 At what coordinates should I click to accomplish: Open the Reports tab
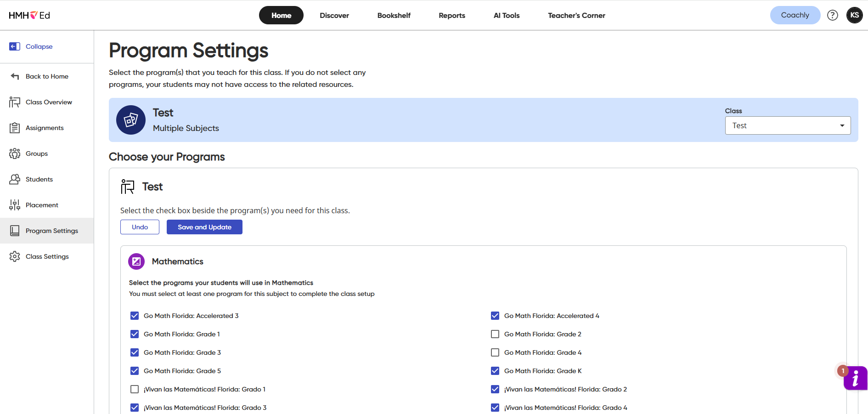click(x=452, y=15)
